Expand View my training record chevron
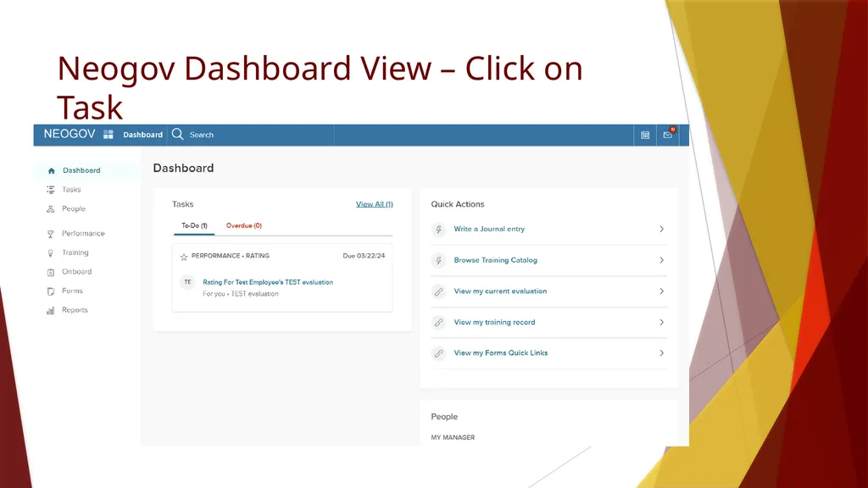The image size is (868, 488). 661,322
